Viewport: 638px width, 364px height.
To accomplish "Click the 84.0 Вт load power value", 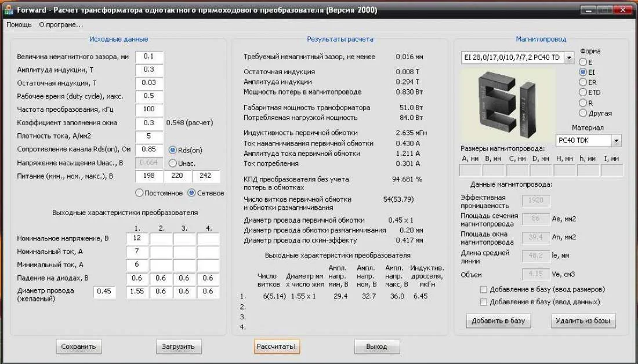I will pyautogui.click(x=411, y=118).
